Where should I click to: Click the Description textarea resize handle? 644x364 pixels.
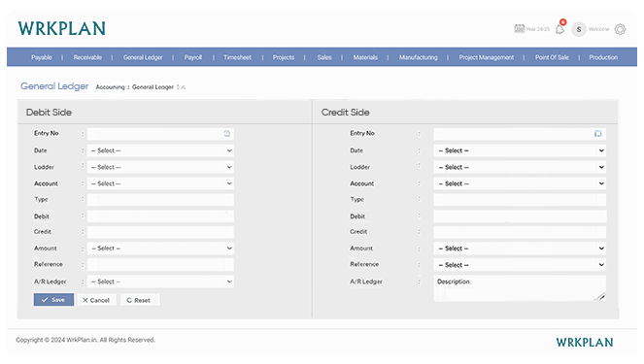point(601,297)
